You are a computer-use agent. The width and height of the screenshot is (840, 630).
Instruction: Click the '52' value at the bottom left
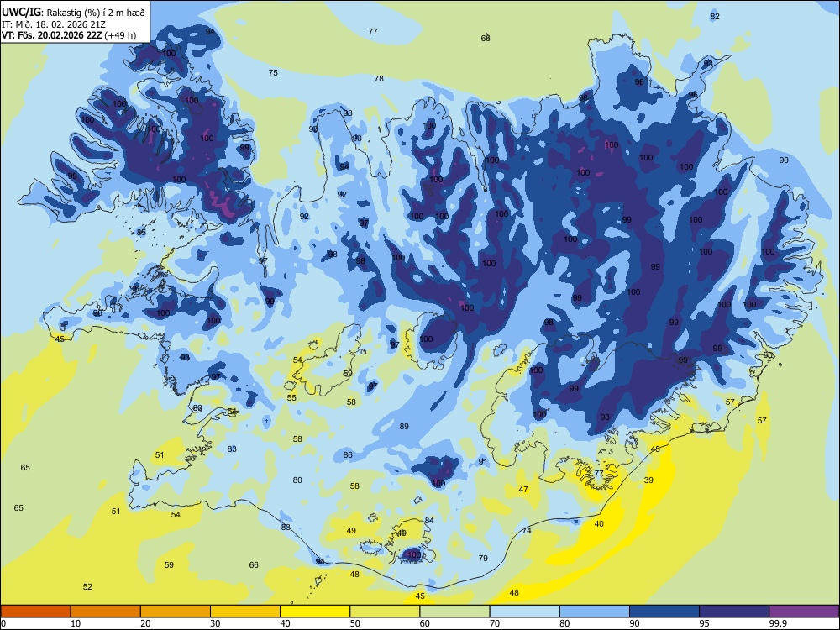click(x=87, y=586)
